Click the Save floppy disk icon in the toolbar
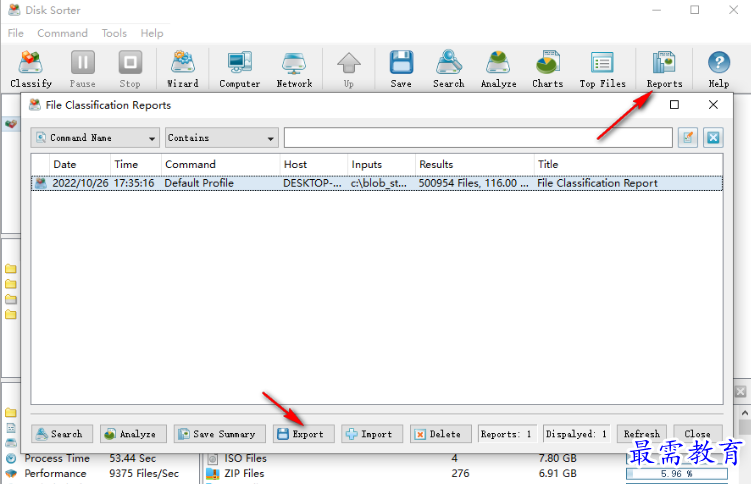The width and height of the screenshot is (751, 484). (x=401, y=68)
